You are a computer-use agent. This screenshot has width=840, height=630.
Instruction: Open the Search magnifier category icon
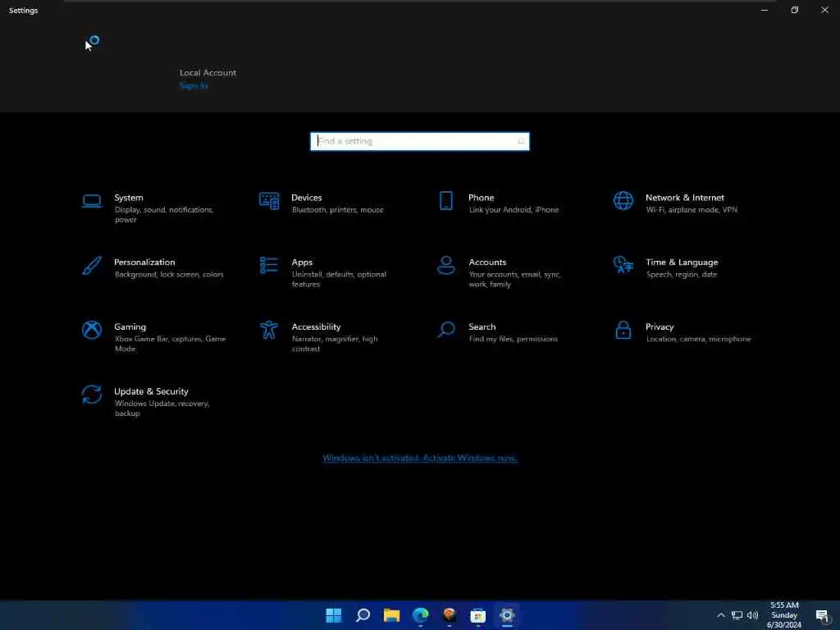pos(445,330)
